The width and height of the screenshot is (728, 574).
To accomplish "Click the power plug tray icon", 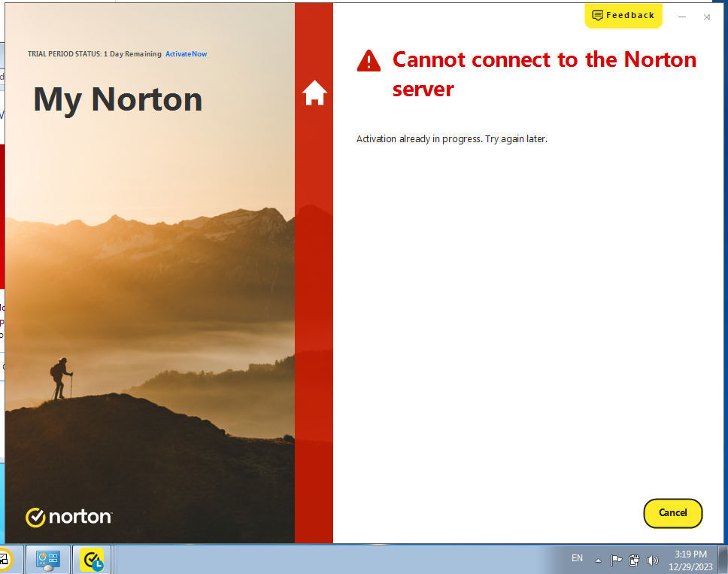I will pos(634,560).
